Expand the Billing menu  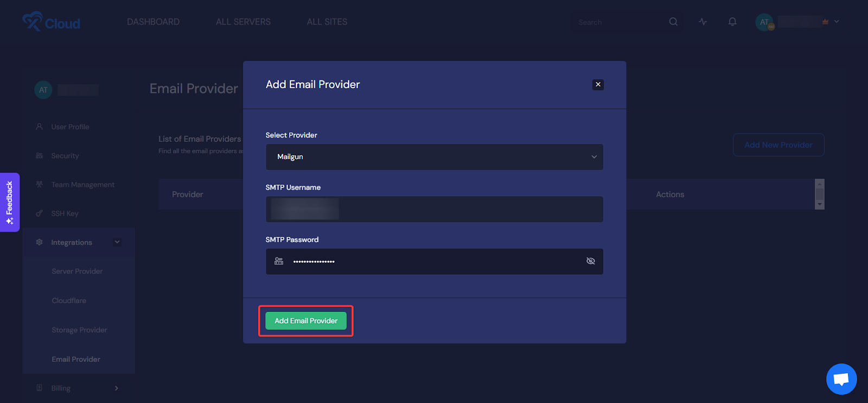tap(117, 388)
